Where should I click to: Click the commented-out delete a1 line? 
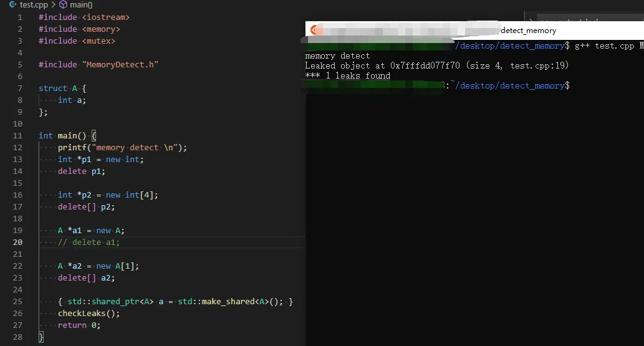tap(89, 242)
